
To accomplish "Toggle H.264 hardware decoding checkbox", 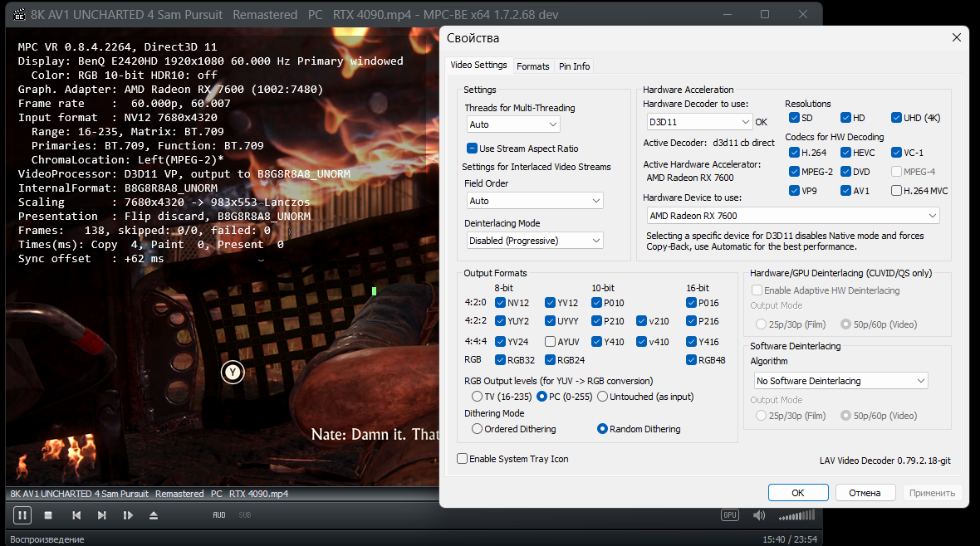I will [x=794, y=153].
